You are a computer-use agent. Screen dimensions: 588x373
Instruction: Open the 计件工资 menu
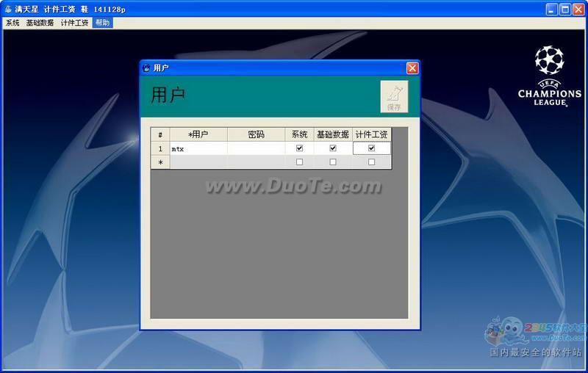pos(75,23)
